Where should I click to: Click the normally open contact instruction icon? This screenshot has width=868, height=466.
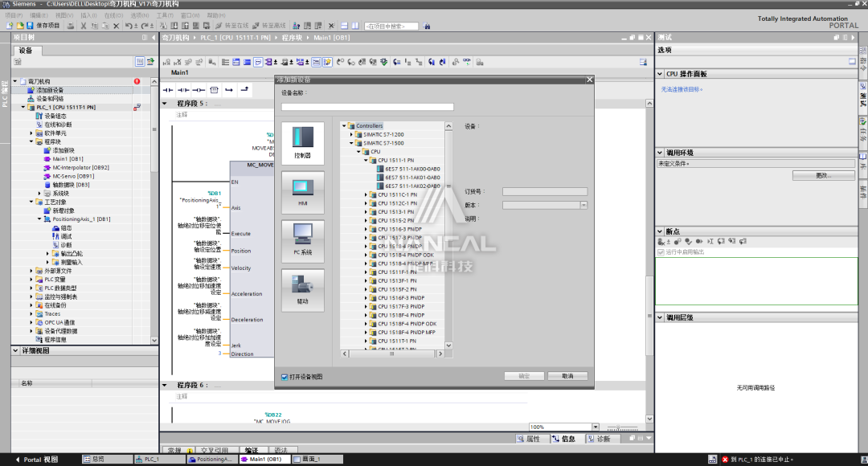click(168, 90)
